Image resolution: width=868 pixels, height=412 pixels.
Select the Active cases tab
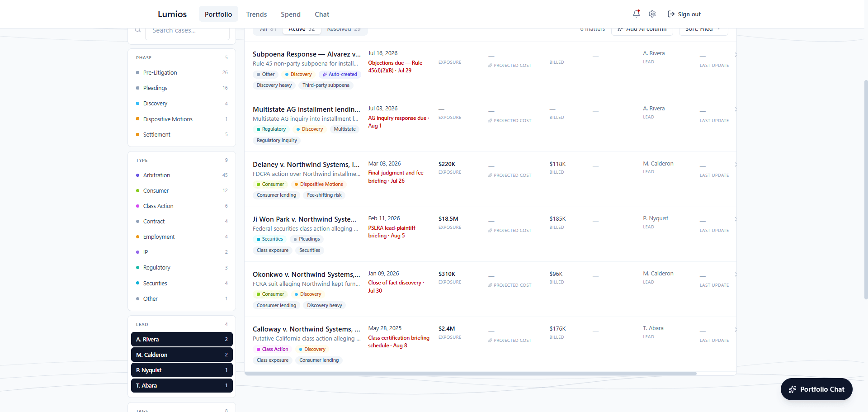[302, 30]
